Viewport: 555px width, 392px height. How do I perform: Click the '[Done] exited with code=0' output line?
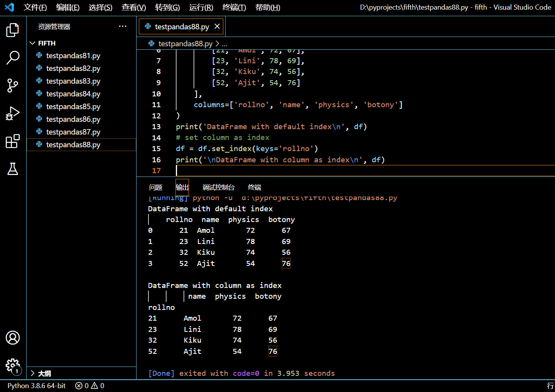[x=241, y=373]
